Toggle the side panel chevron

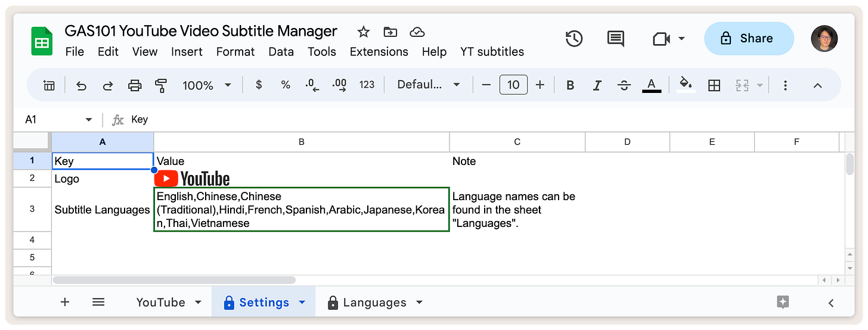pos(831,303)
